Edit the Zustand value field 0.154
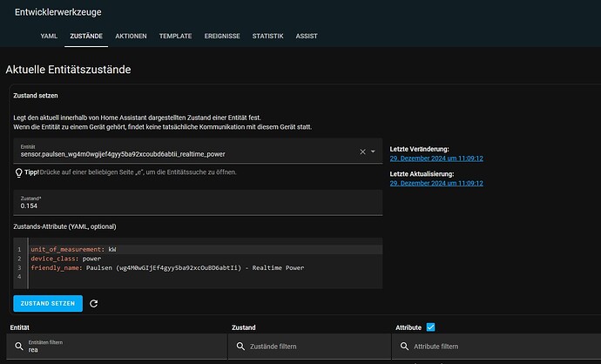The width and height of the screenshot is (601, 364). click(198, 203)
